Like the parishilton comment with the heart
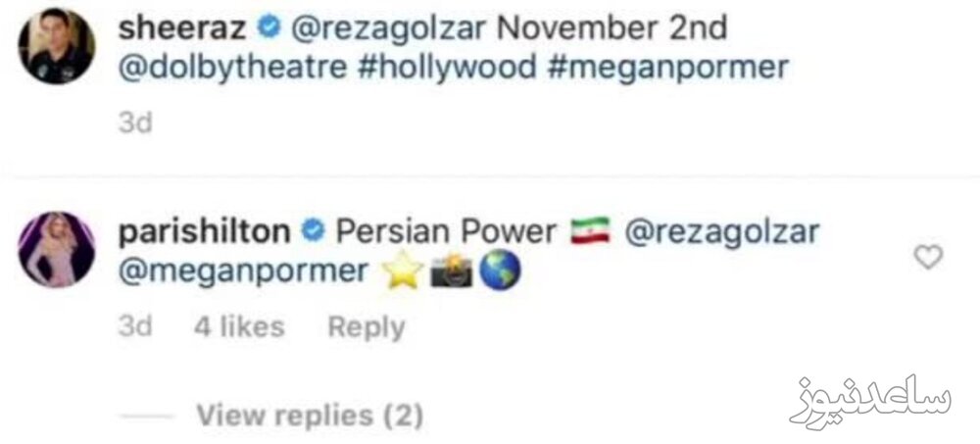 pyautogui.click(x=927, y=257)
